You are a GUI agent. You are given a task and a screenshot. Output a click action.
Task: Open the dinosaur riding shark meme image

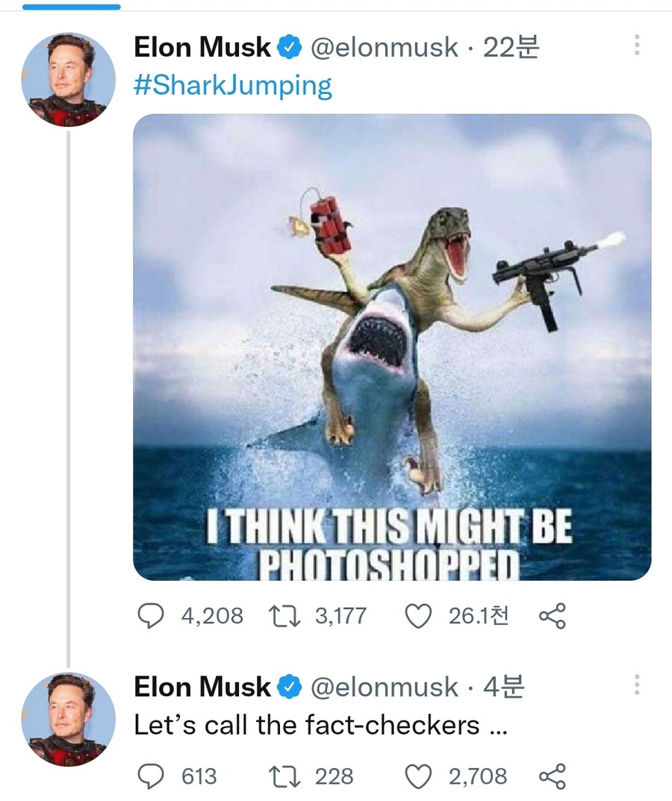pos(392,347)
